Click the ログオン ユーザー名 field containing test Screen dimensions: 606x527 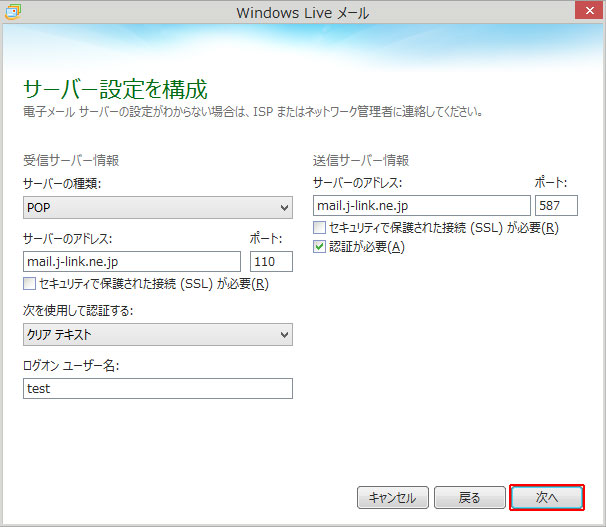coord(158,388)
